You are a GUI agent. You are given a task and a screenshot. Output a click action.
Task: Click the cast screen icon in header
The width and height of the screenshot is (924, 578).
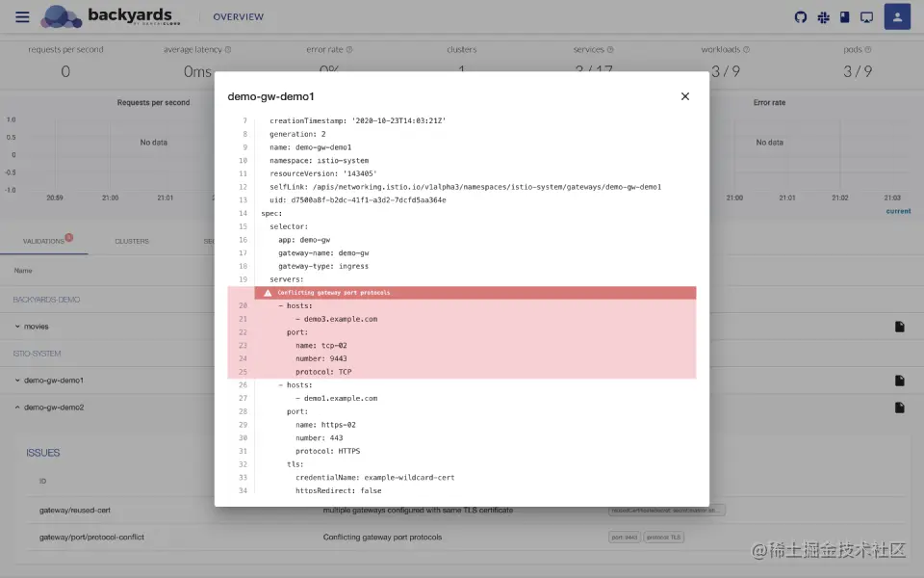click(x=866, y=17)
